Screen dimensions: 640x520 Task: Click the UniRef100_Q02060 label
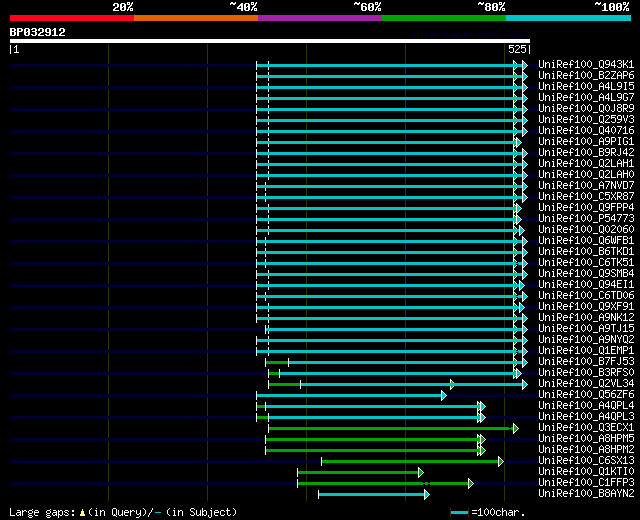586,230
